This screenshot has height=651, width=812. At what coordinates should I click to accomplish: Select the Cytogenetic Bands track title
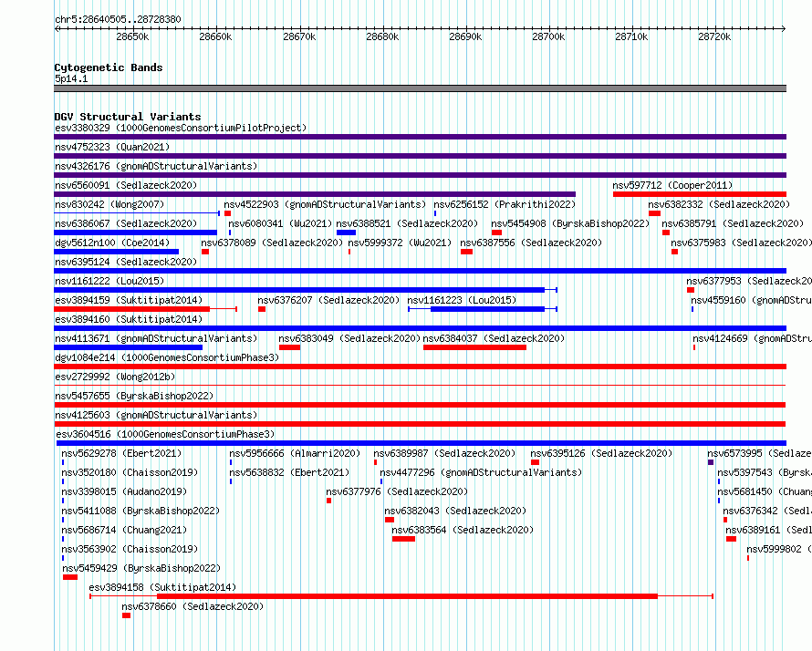tap(109, 67)
